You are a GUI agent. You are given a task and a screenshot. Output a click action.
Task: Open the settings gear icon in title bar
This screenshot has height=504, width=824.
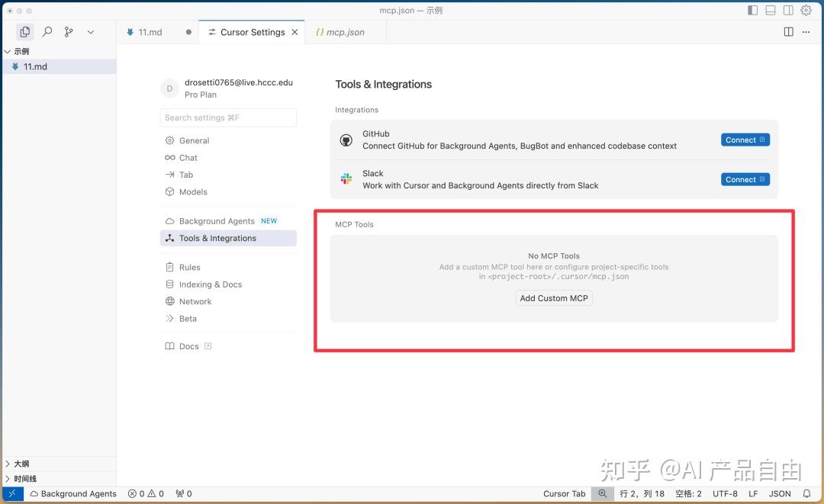pyautogui.click(x=806, y=10)
